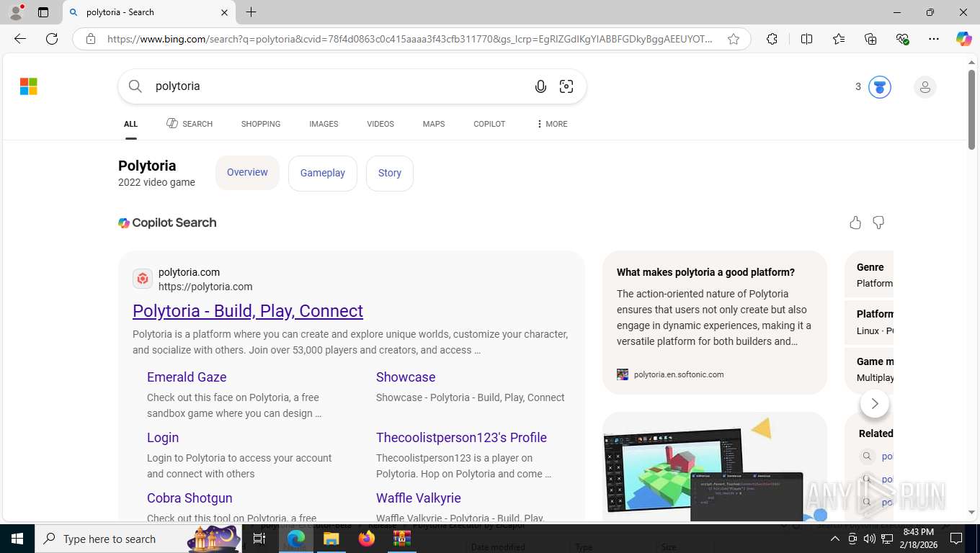
Task: Open the Waffle Valkyrie link
Action: click(x=419, y=498)
